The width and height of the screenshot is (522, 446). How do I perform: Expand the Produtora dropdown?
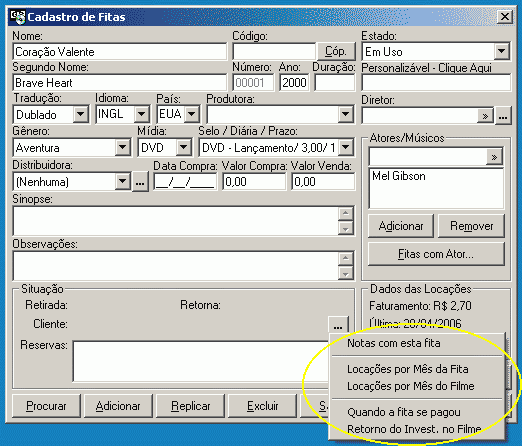(x=345, y=114)
